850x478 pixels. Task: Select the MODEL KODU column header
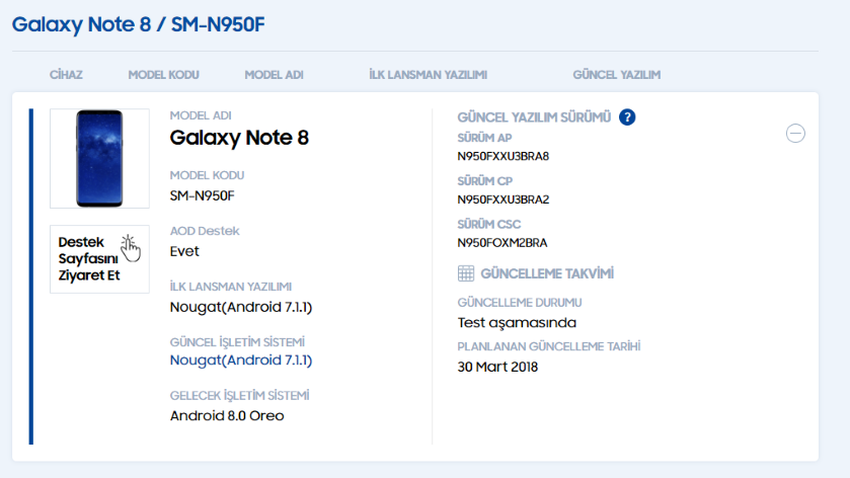click(x=163, y=75)
